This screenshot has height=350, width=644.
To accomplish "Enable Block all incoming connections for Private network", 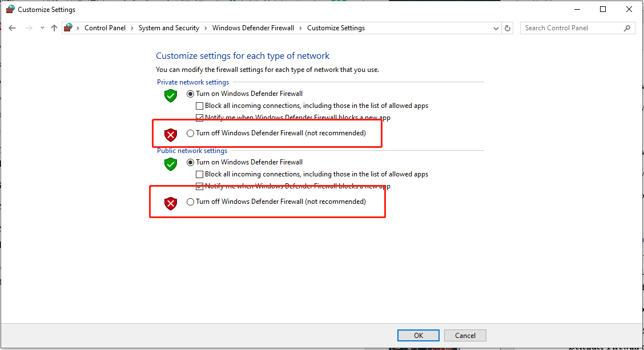I will [200, 105].
